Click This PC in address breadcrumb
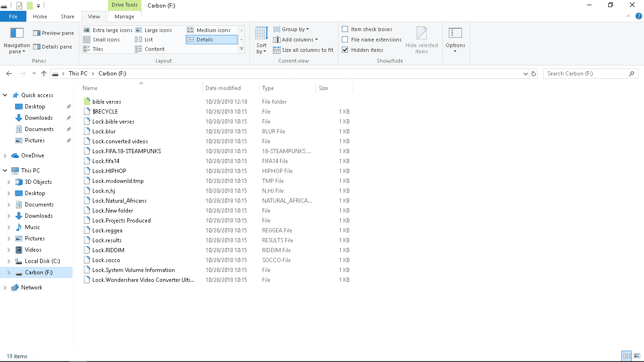 (x=78, y=74)
